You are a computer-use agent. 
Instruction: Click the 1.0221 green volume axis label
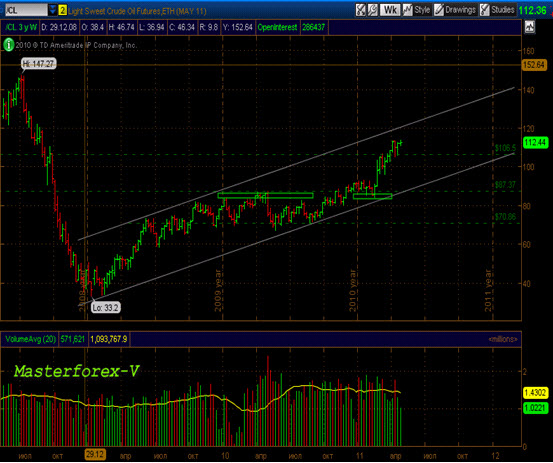coord(535,408)
